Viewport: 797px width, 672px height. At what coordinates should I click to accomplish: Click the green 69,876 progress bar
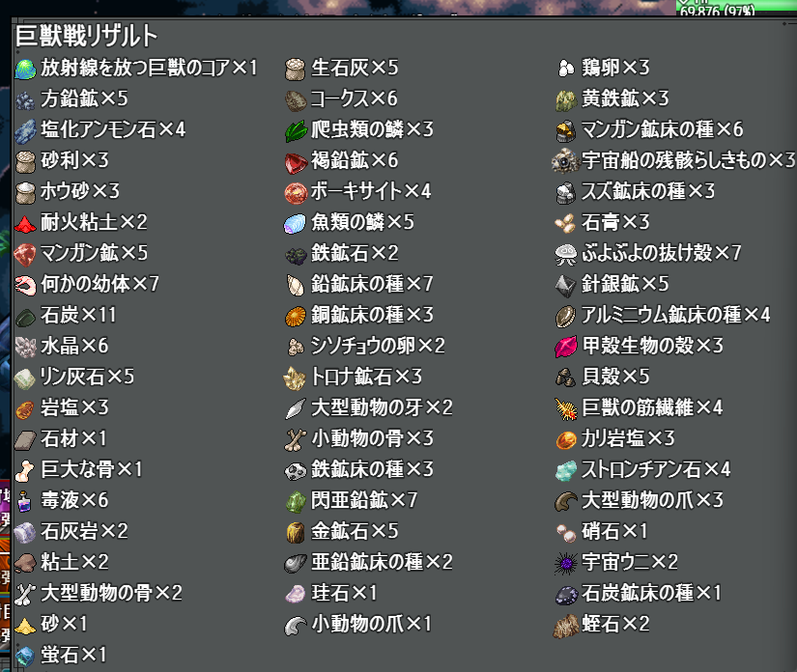[x=736, y=8]
